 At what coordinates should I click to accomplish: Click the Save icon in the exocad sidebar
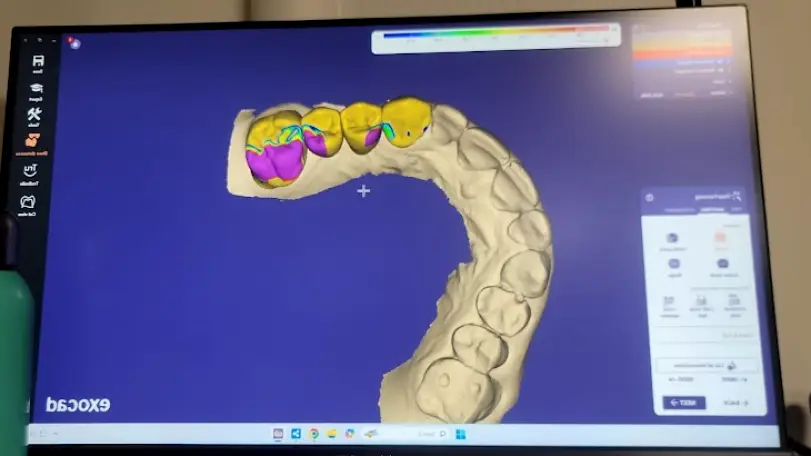[x=38, y=64]
